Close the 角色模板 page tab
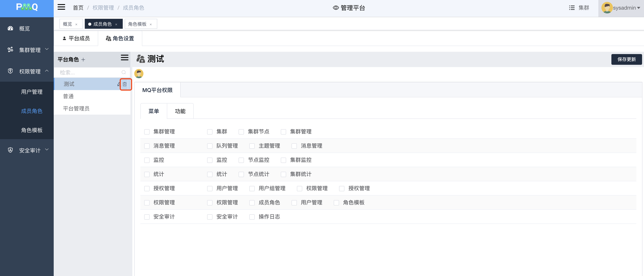Screen dimensions: 644x276 151,24
